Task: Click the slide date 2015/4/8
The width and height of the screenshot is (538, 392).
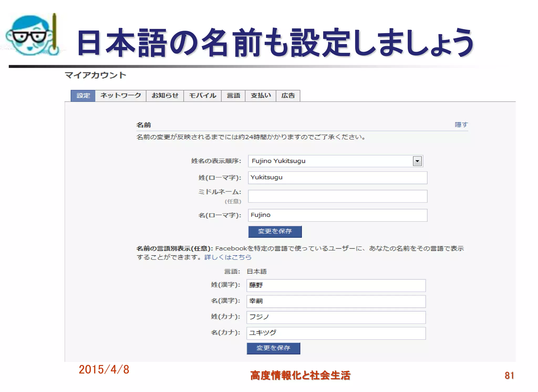Action: tap(104, 369)
